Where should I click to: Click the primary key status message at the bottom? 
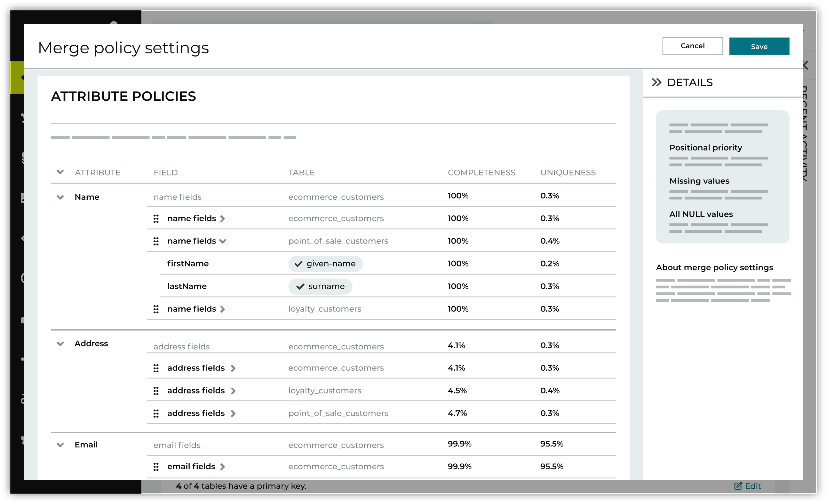point(241,485)
